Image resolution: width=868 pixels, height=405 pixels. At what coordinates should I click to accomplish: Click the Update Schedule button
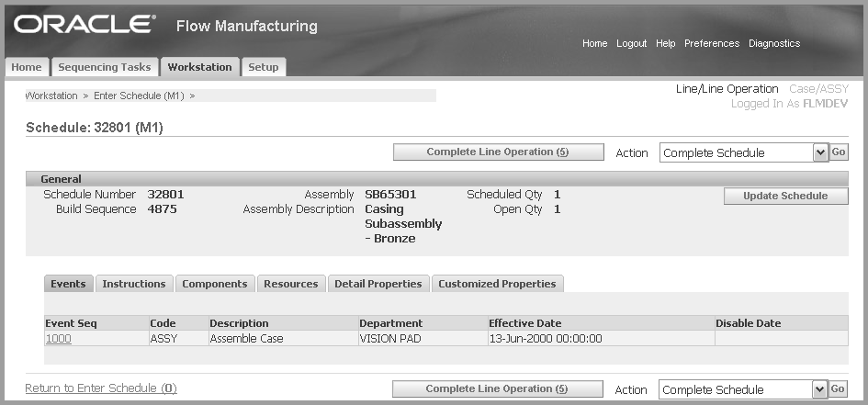click(785, 196)
